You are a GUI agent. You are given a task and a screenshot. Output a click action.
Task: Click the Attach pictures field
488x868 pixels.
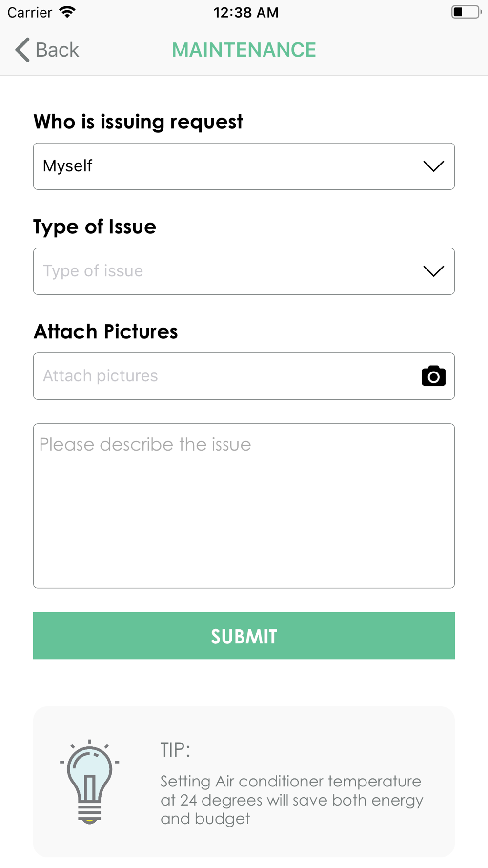[x=244, y=376]
